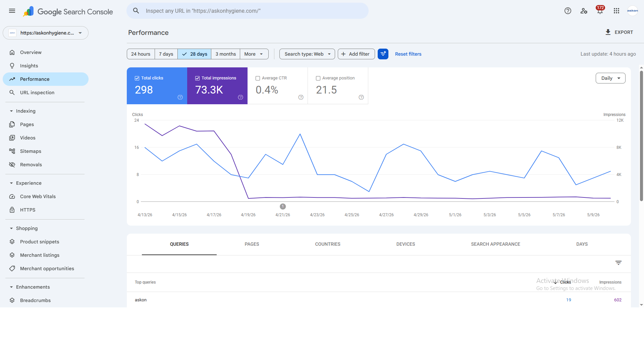The height and width of the screenshot is (354, 644).
Task: Enable the Average position checkbox
Action: pos(318,78)
